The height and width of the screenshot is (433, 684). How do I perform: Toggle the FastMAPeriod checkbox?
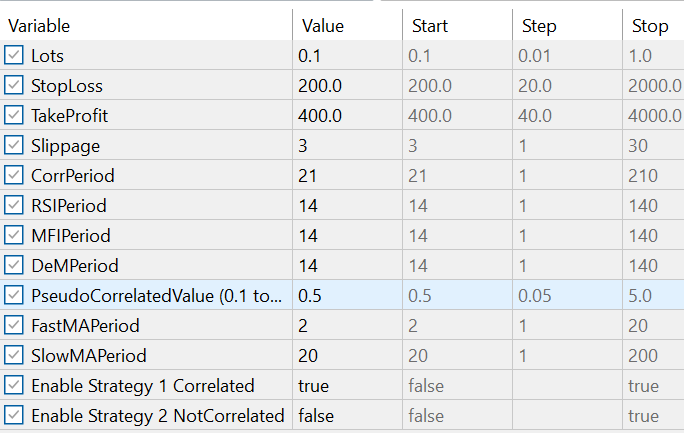(x=14, y=326)
